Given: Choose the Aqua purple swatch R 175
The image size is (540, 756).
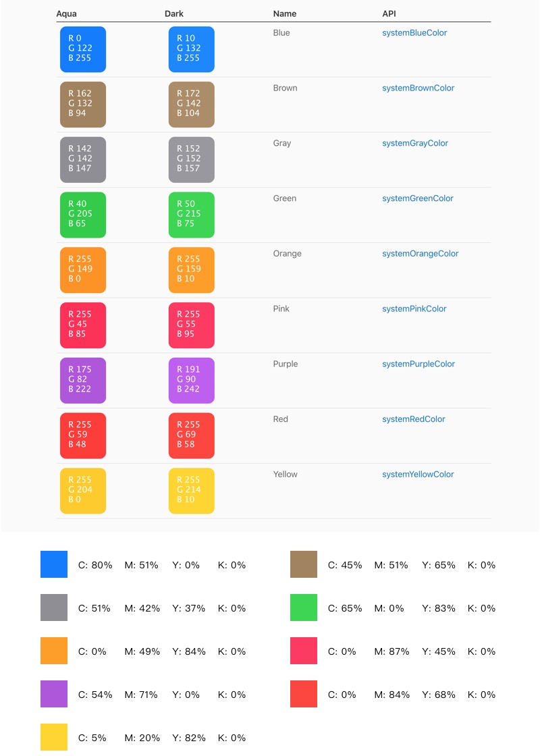Looking at the screenshot, I should click(83, 381).
